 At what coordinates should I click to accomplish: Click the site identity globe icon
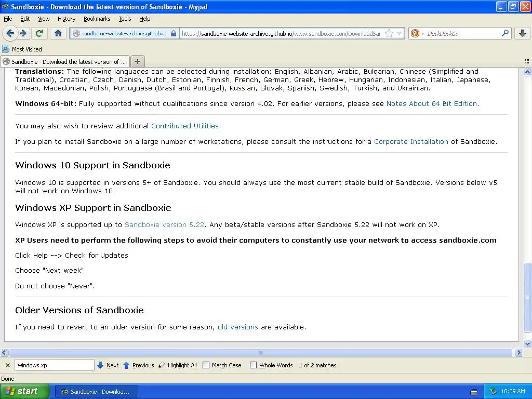[76, 33]
